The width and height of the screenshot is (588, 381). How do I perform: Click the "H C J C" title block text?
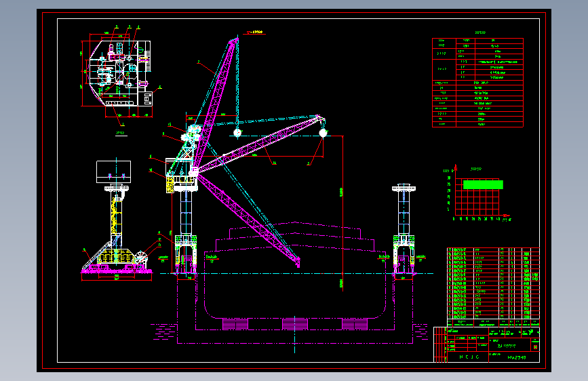[x=469, y=357]
